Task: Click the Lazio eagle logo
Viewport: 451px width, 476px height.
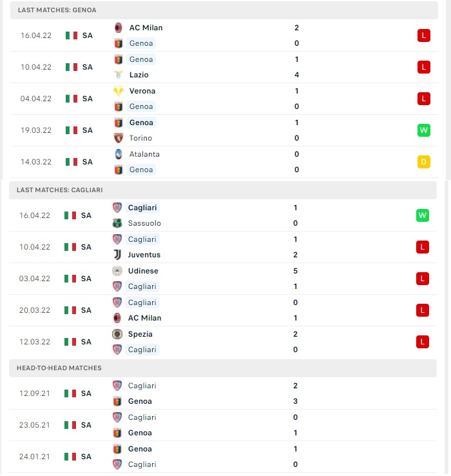Action: [x=119, y=75]
